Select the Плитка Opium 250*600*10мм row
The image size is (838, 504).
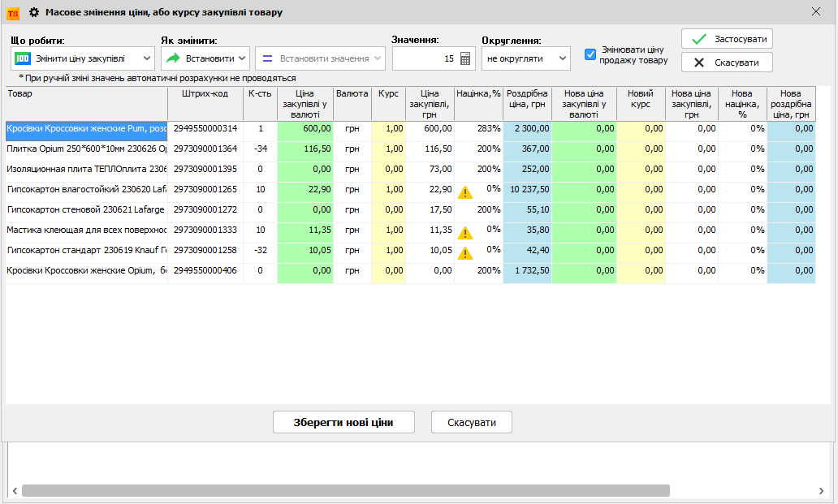[x=86, y=149]
